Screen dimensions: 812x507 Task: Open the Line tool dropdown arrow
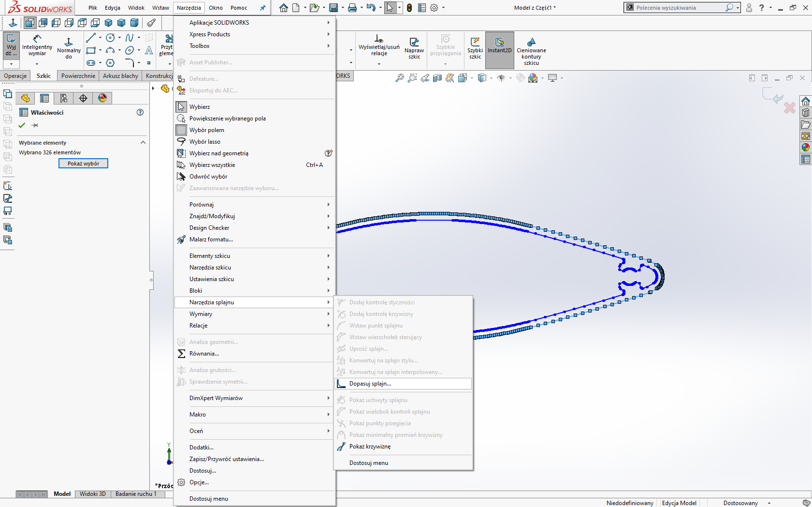(100, 37)
